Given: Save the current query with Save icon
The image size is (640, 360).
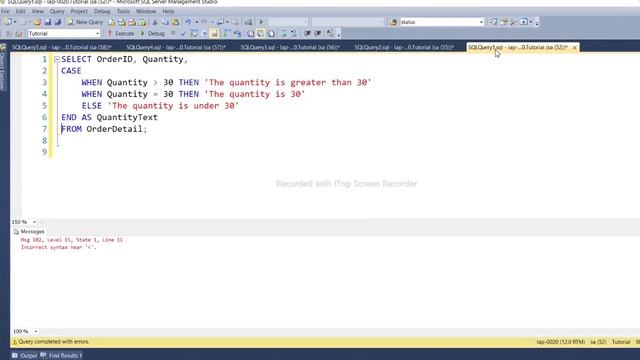Looking at the screenshot, I should click(48, 22).
